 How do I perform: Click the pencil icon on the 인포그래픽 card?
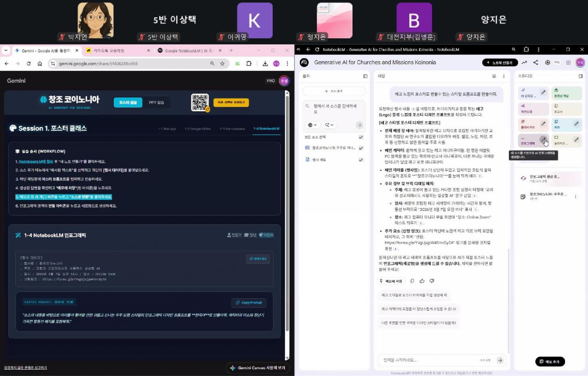click(x=543, y=140)
